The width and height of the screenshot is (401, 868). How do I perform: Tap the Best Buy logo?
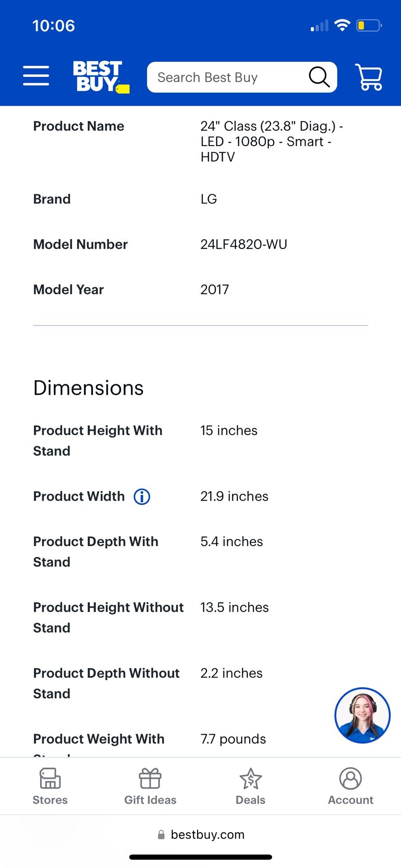click(x=101, y=77)
